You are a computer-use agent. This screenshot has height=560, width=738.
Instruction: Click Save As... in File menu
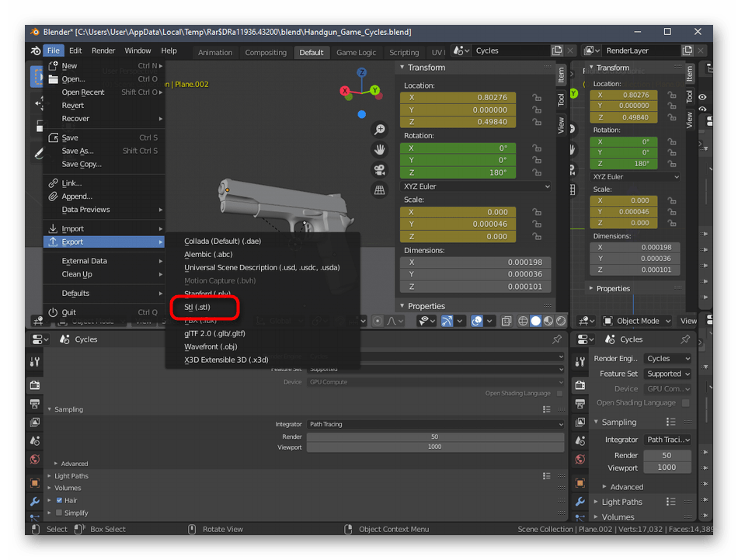tap(78, 151)
